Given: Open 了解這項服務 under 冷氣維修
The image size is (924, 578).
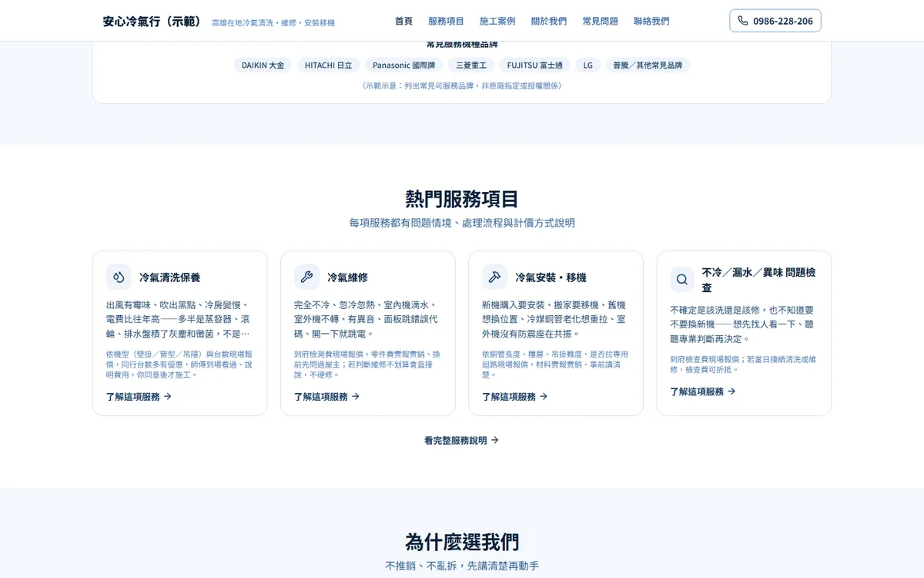Looking at the screenshot, I should (x=327, y=396).
